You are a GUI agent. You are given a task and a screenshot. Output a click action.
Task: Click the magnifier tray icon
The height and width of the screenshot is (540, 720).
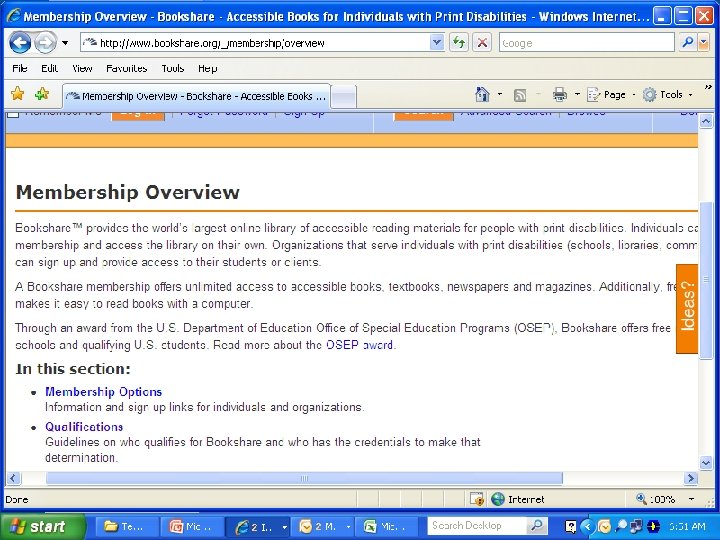[621, 526]
